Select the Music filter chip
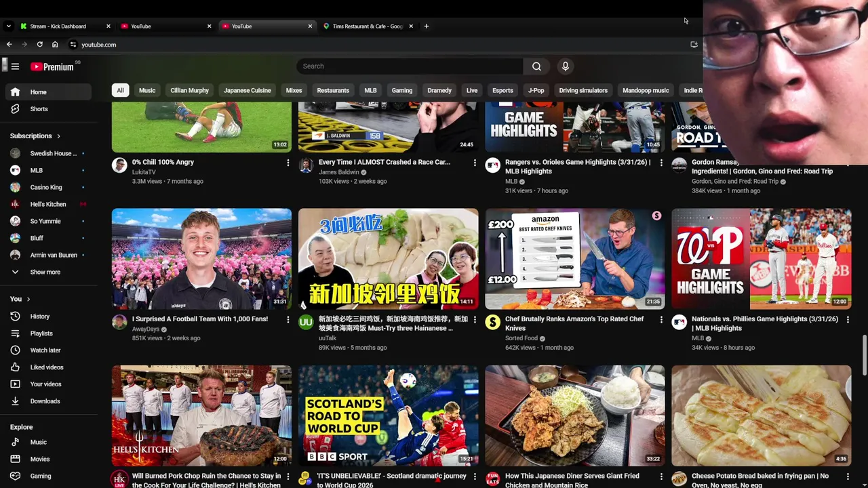 click(x=147, y=90)
